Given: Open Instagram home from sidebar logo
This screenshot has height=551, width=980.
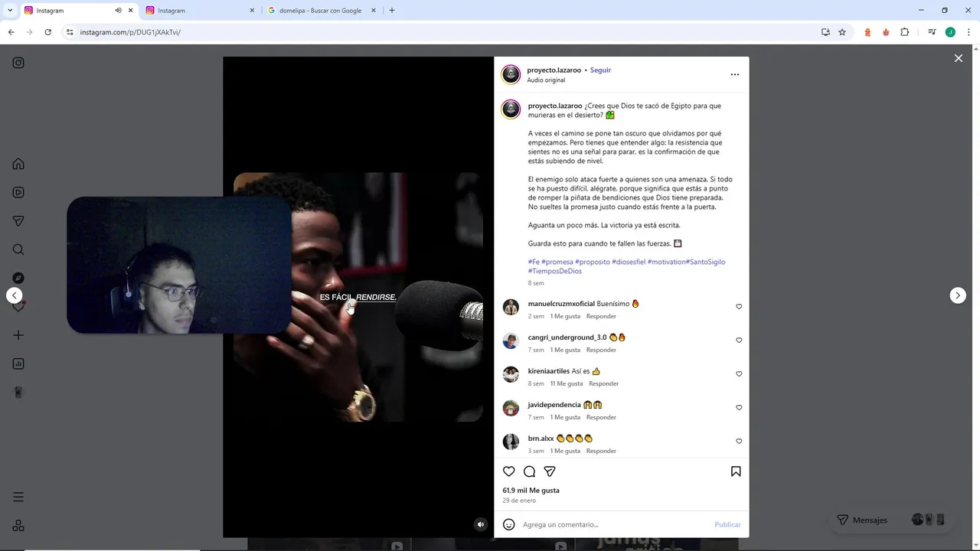Looking at the screenshot, I should click(x=18, y=63).
